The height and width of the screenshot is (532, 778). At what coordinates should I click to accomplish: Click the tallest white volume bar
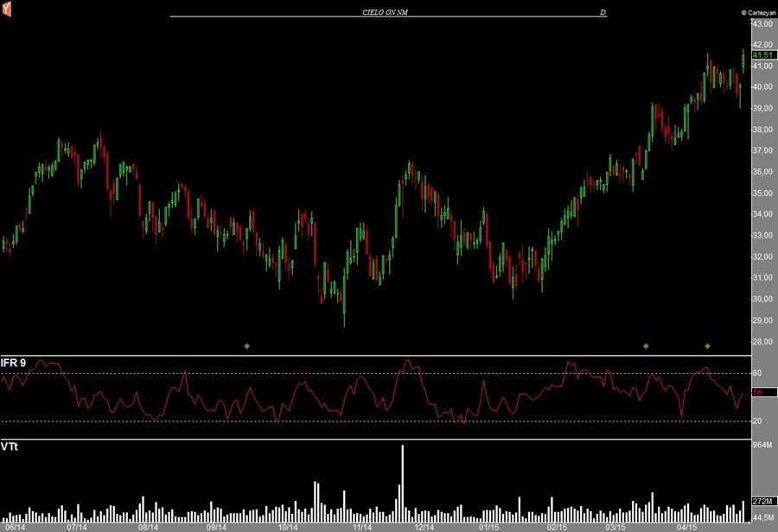403,482
